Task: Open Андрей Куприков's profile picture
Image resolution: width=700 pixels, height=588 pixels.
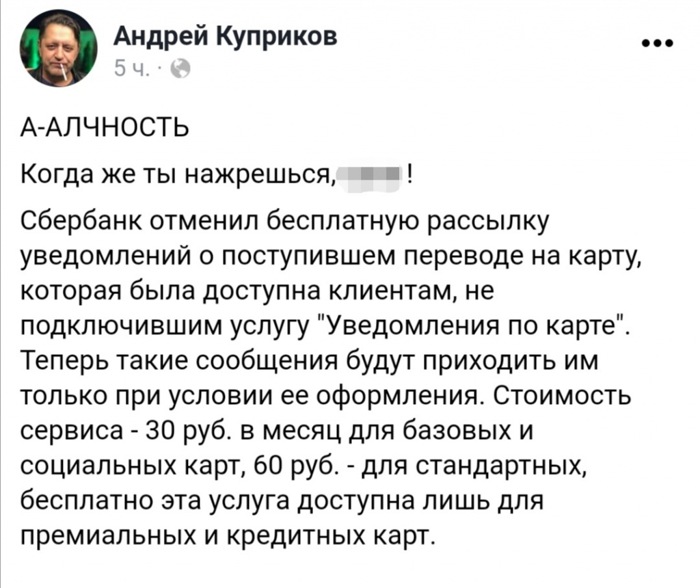Action: pos(59,48)
